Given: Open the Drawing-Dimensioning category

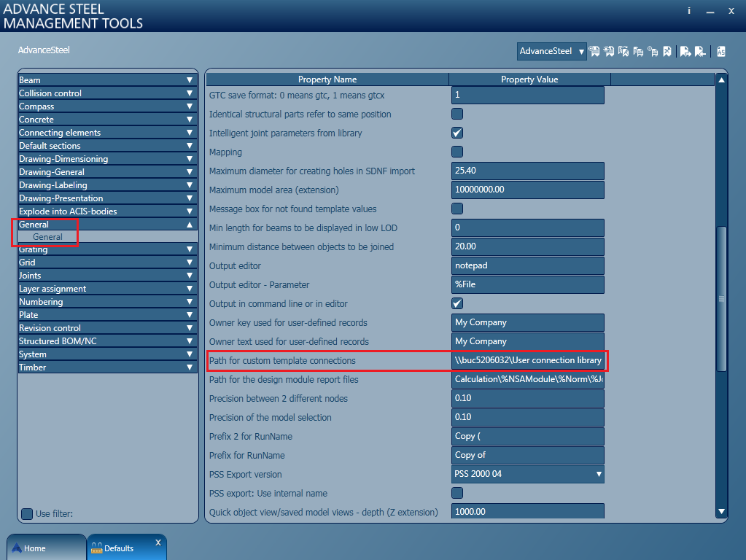Looking at the screenshot, I should (107, 159).
